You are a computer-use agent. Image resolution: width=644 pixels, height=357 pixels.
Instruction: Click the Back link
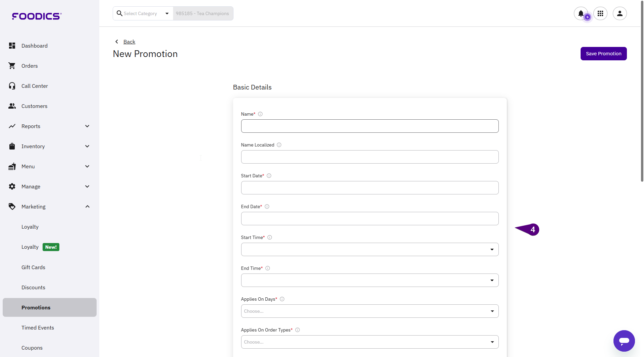point(129,42)
